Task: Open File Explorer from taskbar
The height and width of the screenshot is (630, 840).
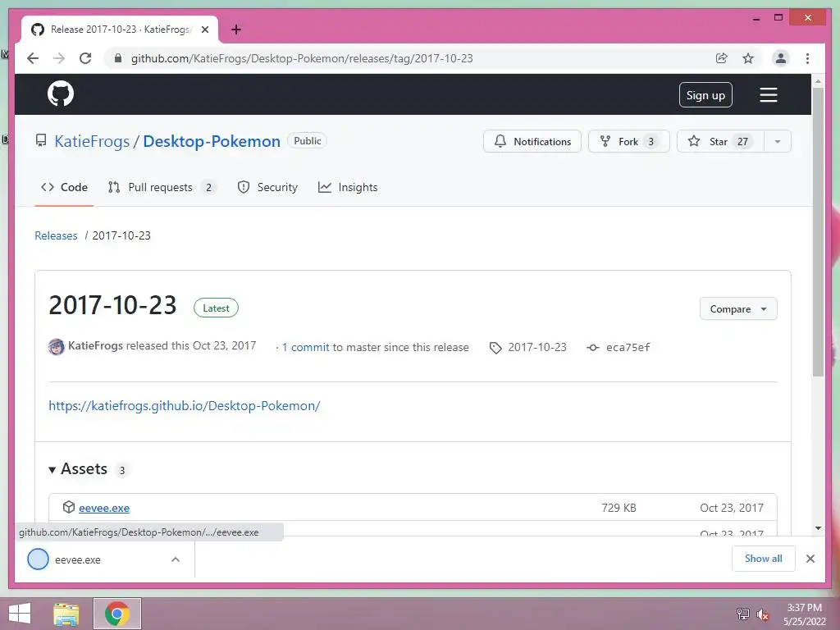Action: pos(66,614)
